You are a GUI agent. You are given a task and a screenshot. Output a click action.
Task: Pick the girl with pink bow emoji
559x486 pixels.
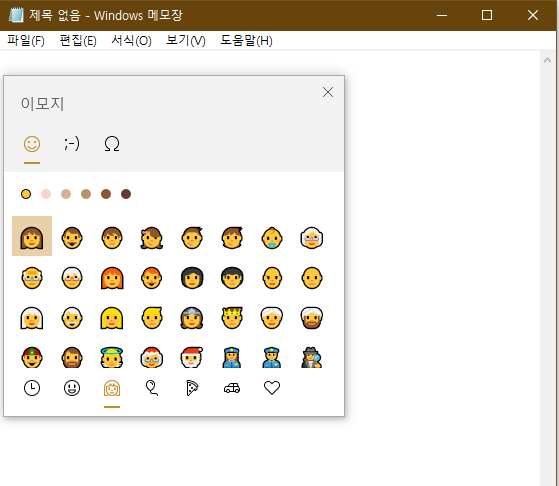pos(152,238)
